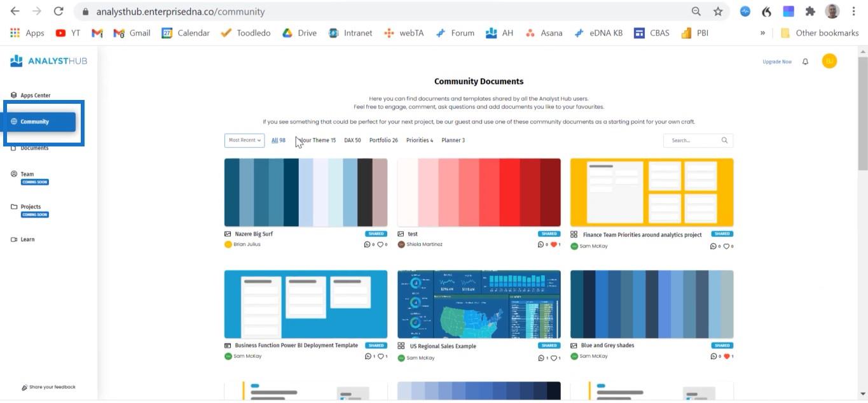Click the mauve swatch in Nazere Big Surf
Viewport: 868px width, 403px height.
(x=380, y=193)
